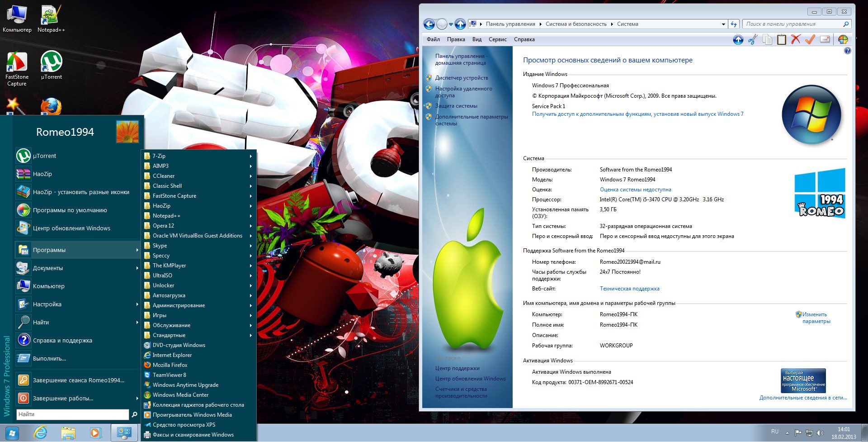Screen dimensions: 868x442
Task: Open Защита системы link
Action: click(x=456, y=106)
